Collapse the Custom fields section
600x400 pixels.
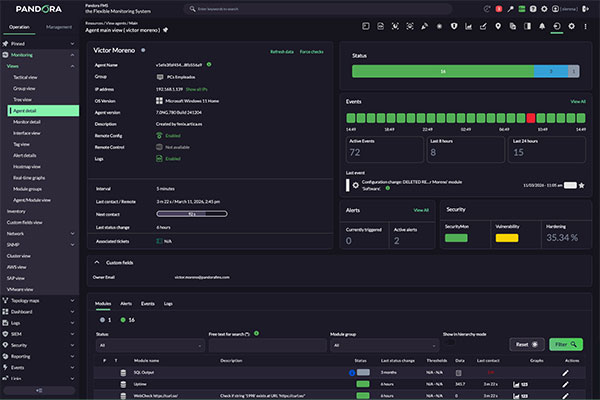pyautogui.click(x=97, y=262)
